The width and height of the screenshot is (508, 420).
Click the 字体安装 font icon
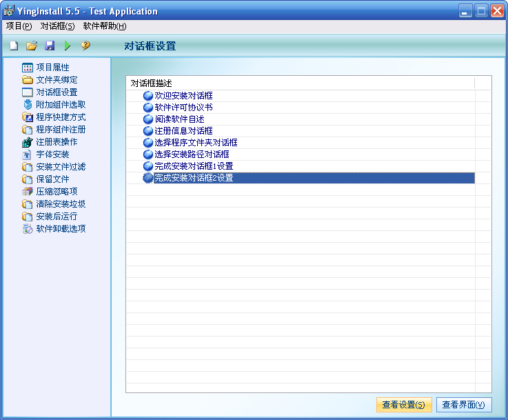click(x=28, y=154)
